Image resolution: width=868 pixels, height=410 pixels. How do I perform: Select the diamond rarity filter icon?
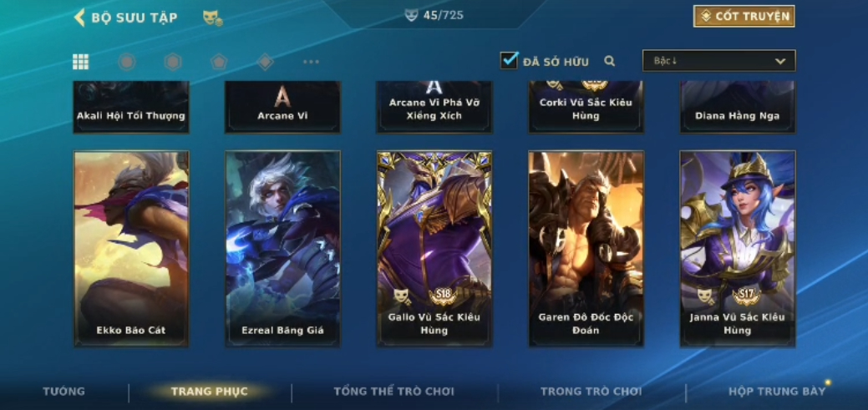click(x=265, y=62)
